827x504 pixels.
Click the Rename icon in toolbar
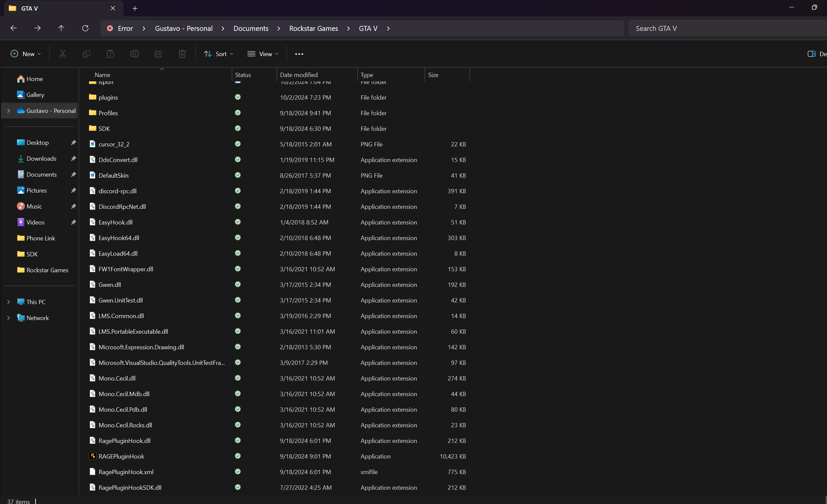click(x=134, y=54)
